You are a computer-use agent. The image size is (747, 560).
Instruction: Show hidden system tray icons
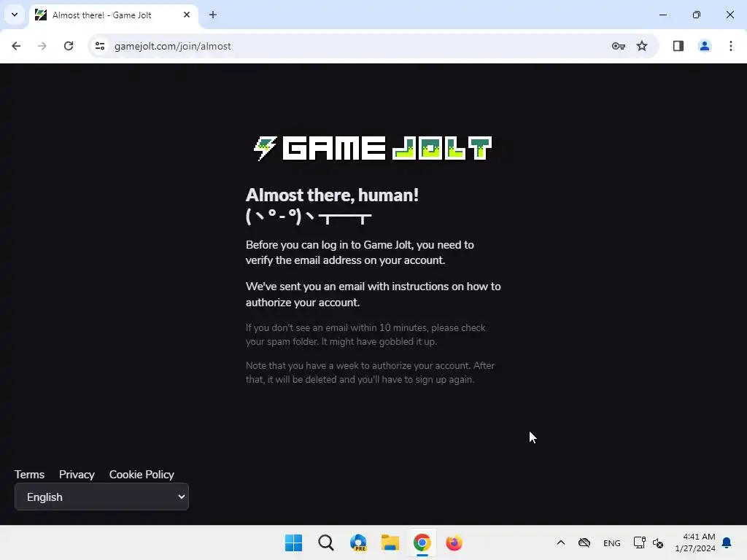pyautogui.click(x=561, y=542)
